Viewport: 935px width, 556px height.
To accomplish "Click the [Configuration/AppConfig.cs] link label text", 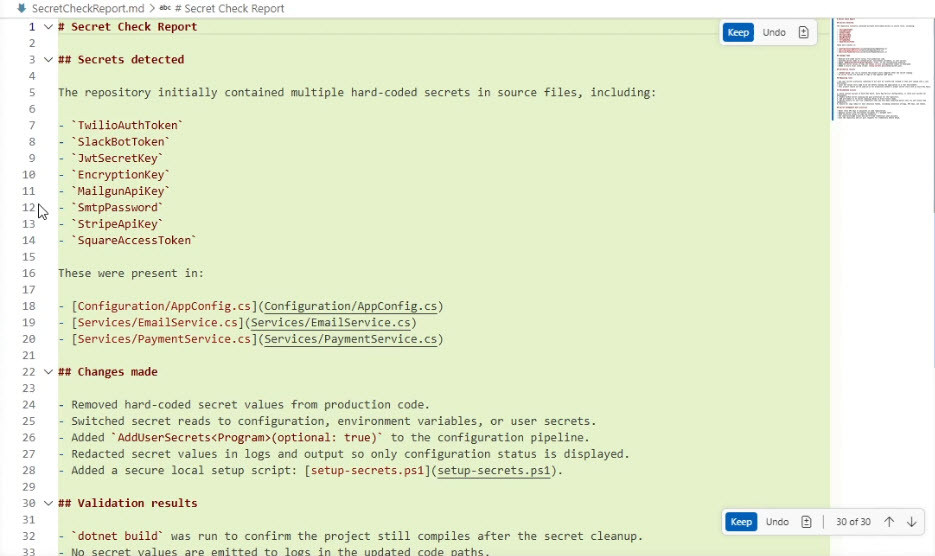I will [x=164, y=306].
